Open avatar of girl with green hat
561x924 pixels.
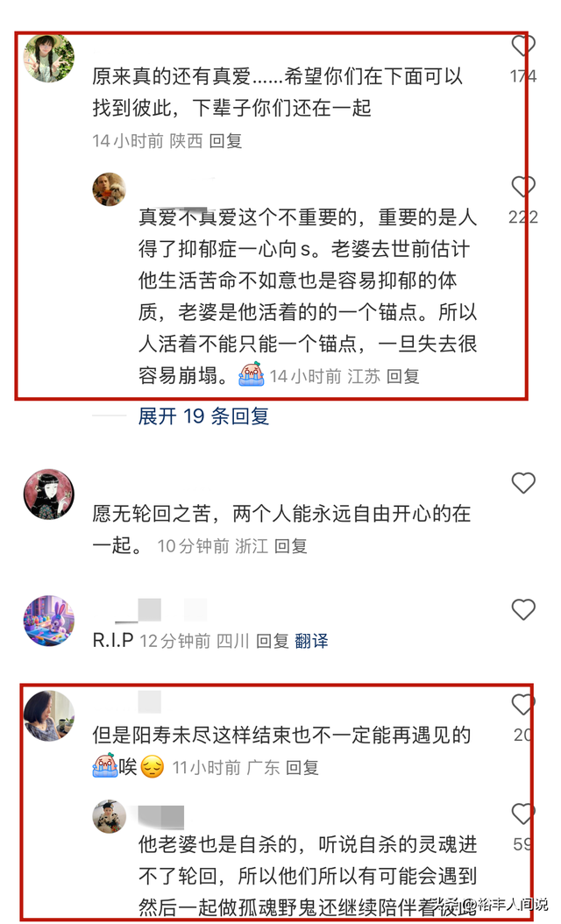click(x=49, y=59)
